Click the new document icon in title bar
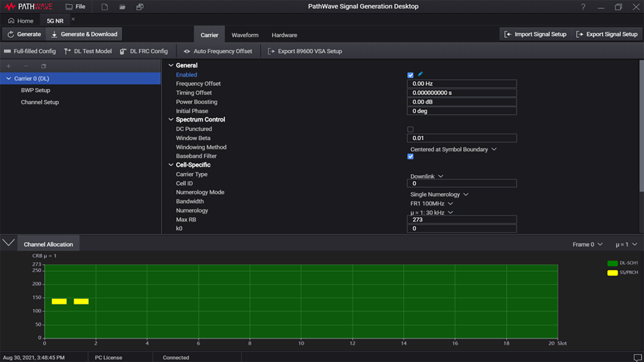This screenshot has height=362, width=644. pyautogui.click(x=105, y=7)
